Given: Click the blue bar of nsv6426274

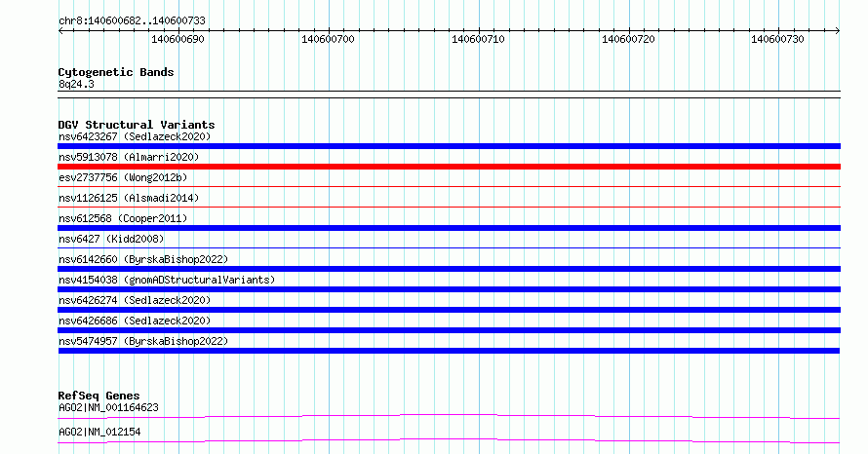Looking at the screenshot, I should coord(449,310).
